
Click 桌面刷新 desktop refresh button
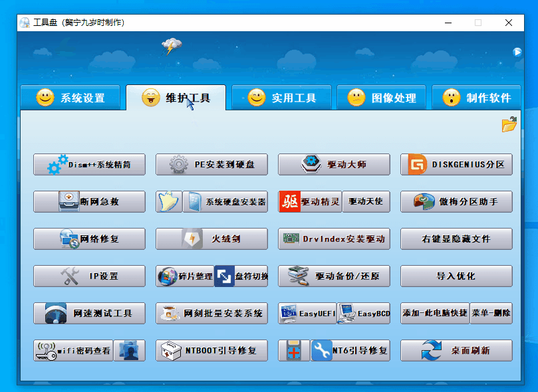click(x=456, y=351)
